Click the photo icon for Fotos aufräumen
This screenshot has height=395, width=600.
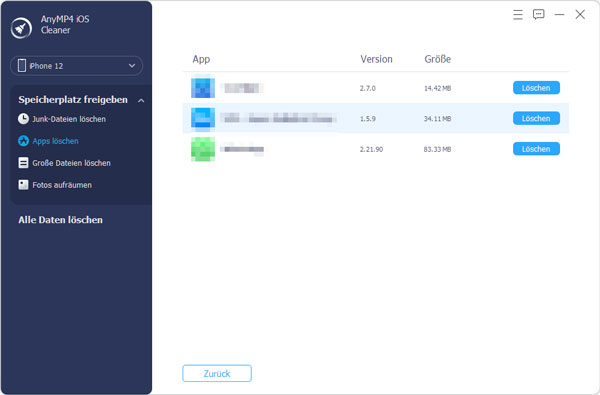[x=23, y=185]
